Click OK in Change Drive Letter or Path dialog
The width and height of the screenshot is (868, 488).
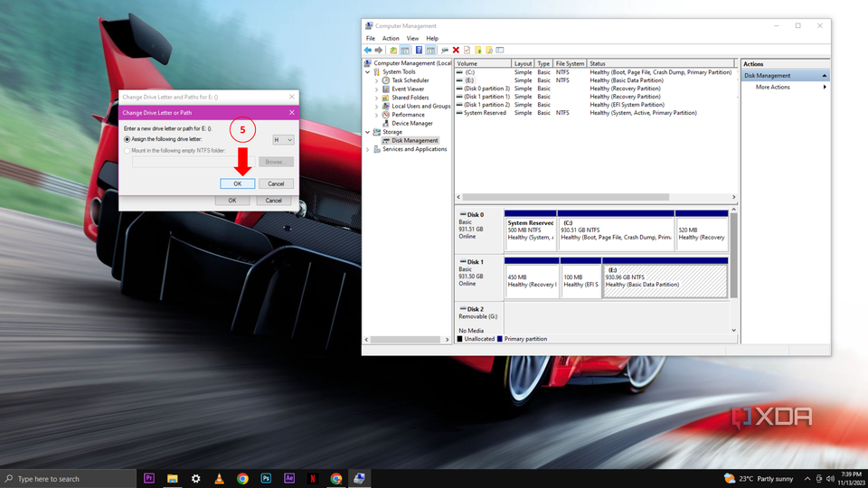238,183
